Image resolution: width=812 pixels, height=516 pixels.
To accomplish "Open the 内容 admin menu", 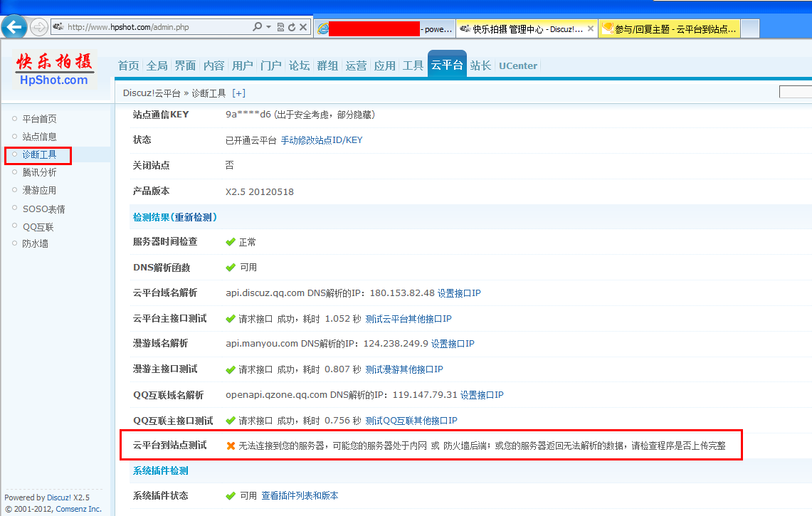I will (214, 65).
